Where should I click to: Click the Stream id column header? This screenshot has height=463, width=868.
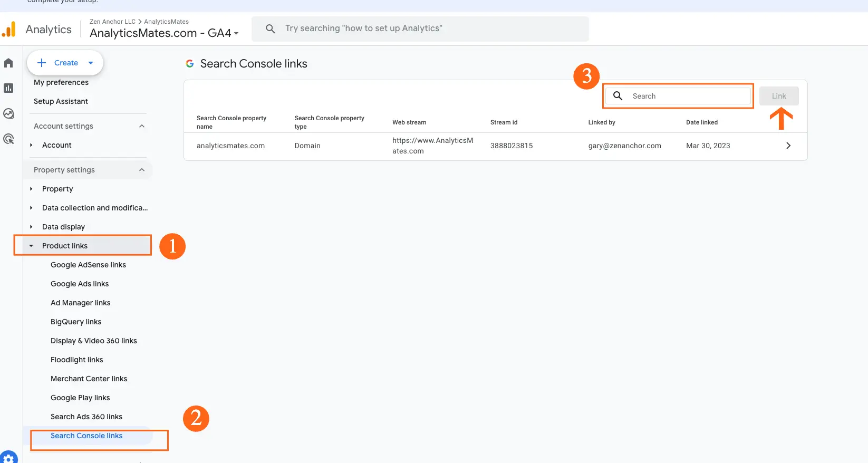(x=504, y=122)
